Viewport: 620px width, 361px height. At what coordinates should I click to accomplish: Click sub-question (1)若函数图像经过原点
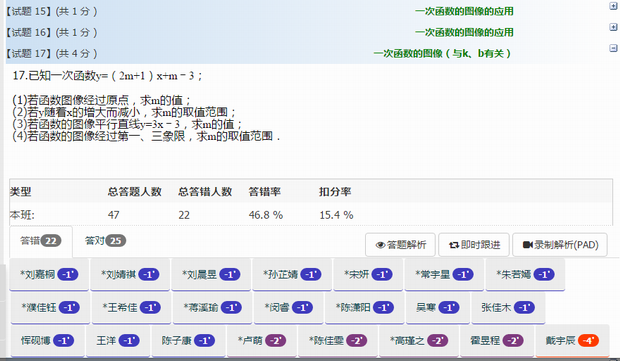click(x=102, y=100)
